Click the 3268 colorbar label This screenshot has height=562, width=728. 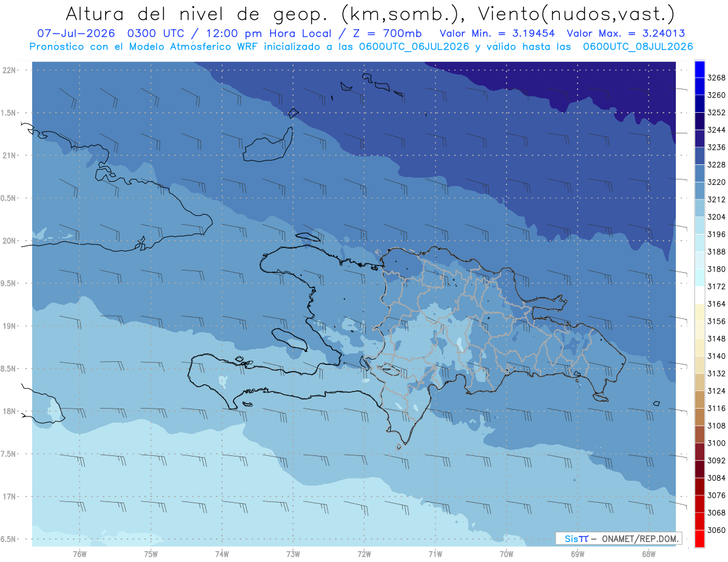(716, 78)
